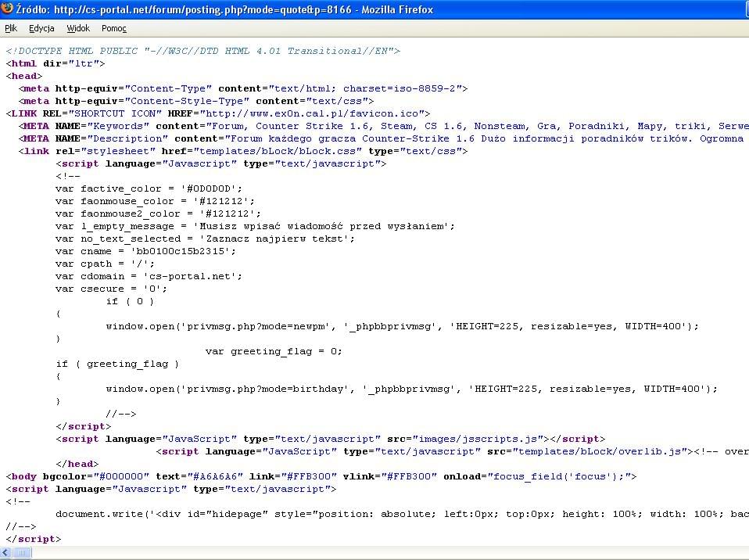749x560 pixels.
Task: Open the Edycja menu
Action: [x=41, y=28]
